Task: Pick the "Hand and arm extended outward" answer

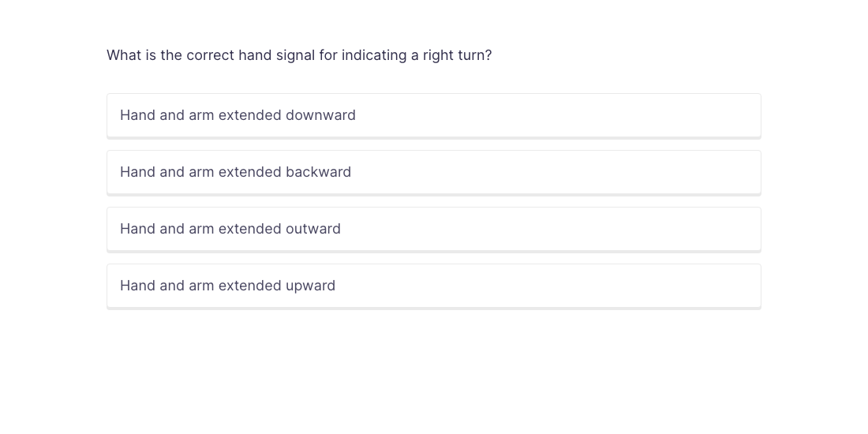Action: pos(433,229)
